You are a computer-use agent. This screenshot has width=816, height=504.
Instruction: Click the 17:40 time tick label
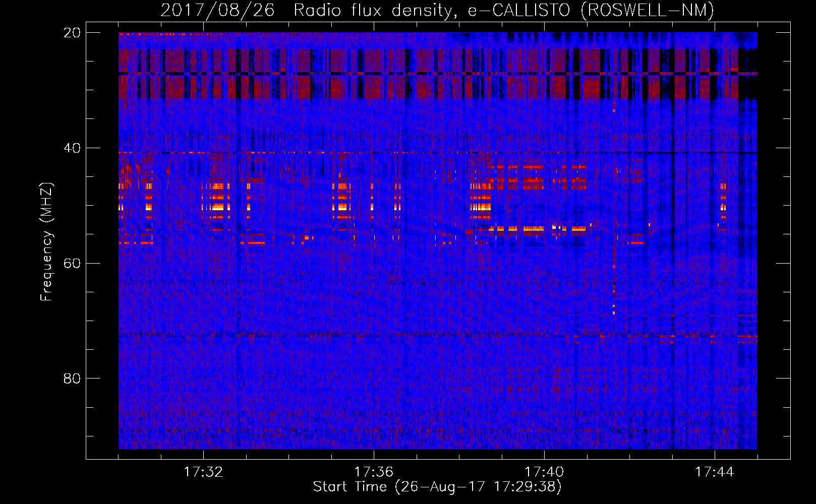pos(544,472)
